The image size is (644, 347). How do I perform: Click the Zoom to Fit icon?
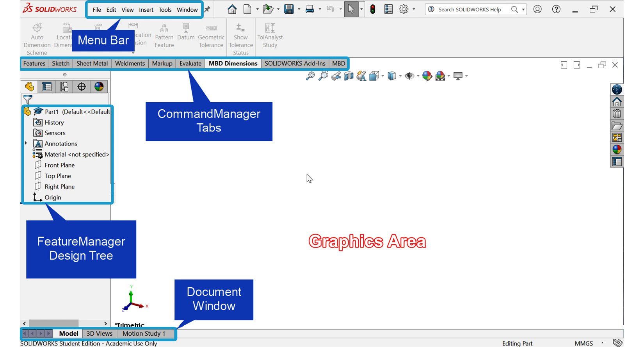(x=310, y=76)
